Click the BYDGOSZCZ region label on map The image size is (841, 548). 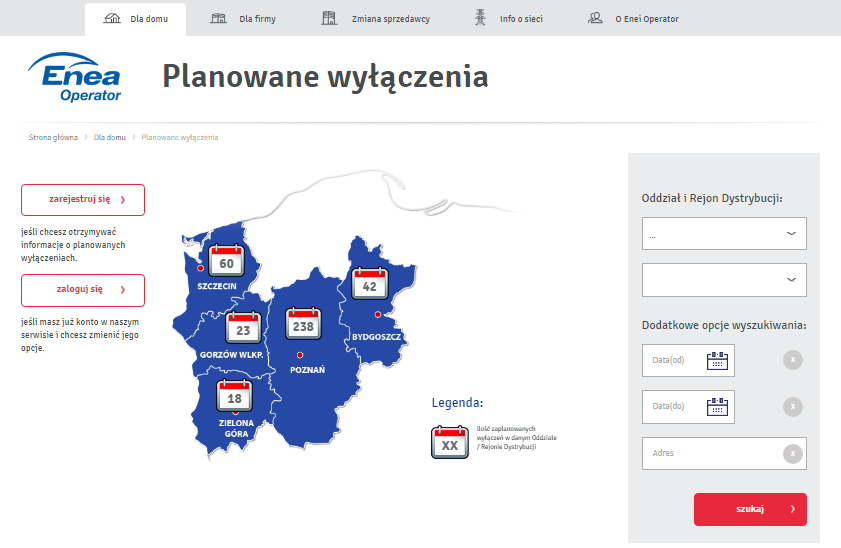(x=377, y=337)
